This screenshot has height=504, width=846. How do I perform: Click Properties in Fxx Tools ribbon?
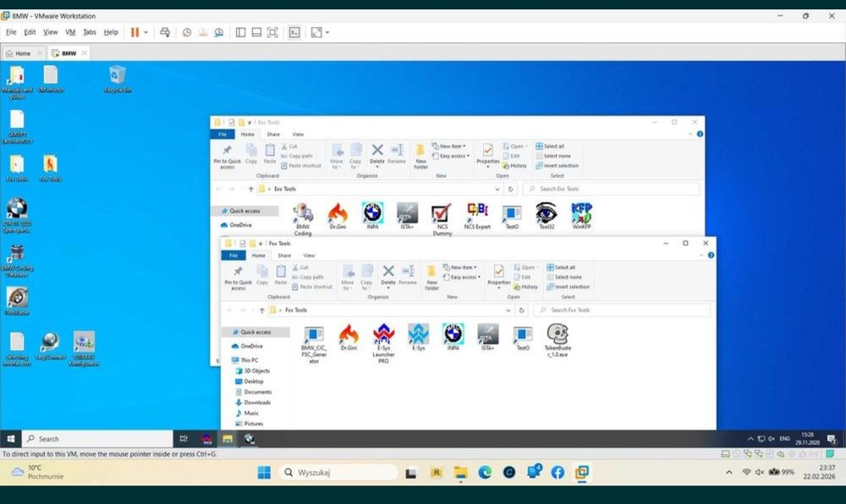coord(498,276)
